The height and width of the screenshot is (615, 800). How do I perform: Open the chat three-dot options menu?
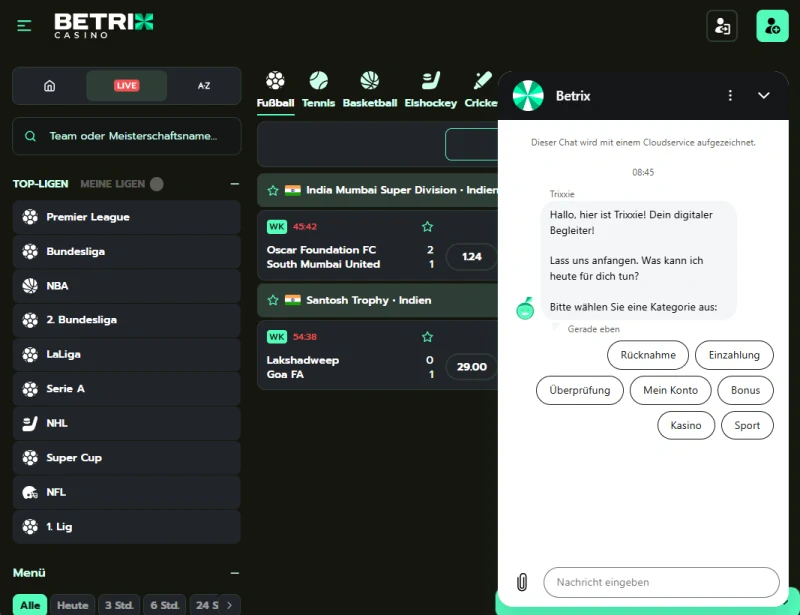click(730, 96)
